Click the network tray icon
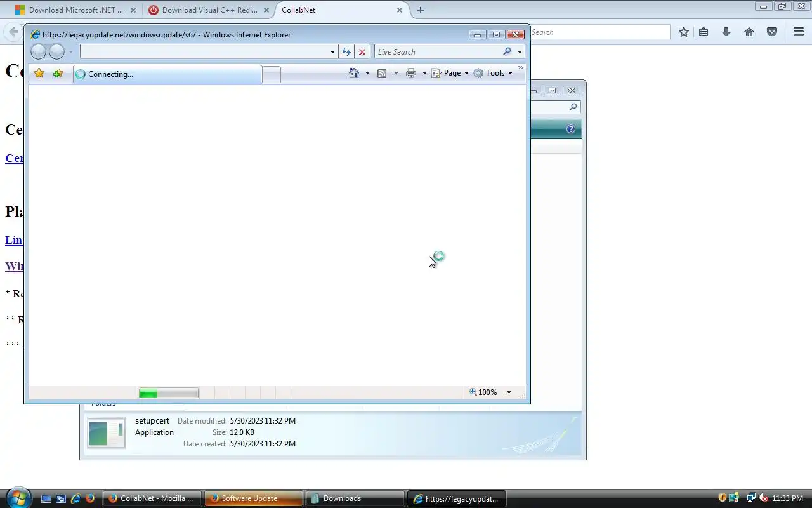The height and width of the screenshot is (508, 812). 750,498
